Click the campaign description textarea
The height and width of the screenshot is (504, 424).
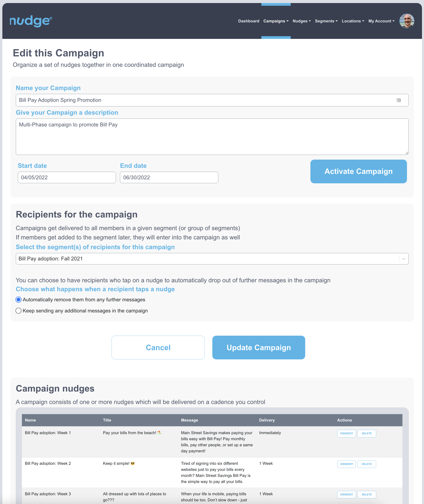212,137
